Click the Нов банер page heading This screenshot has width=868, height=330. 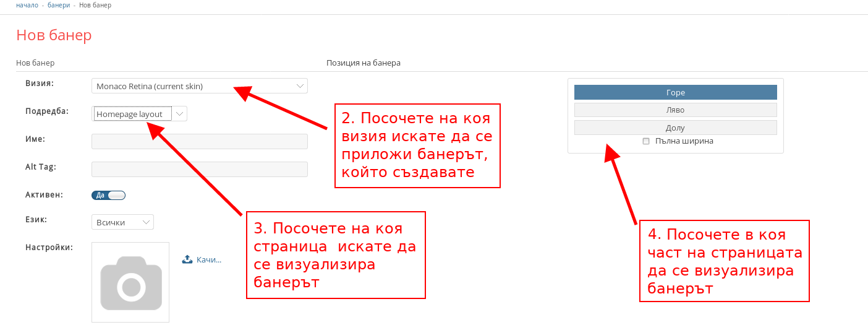[54, 35]
